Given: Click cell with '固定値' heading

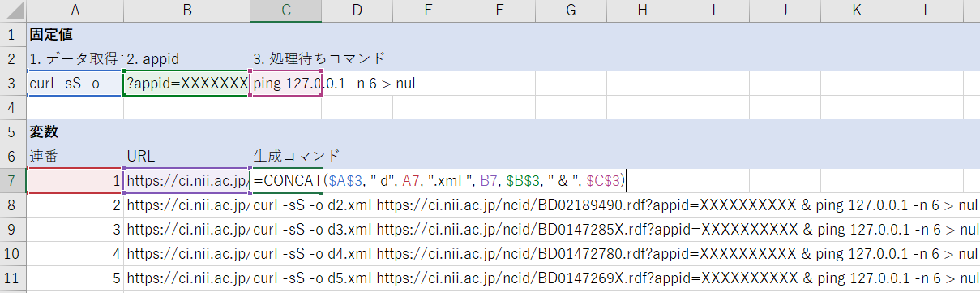Looking at the screenshot, I should tap(75, 35).
